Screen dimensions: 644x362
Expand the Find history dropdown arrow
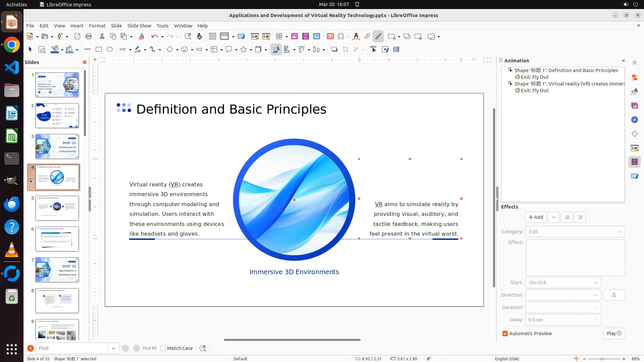coord(114,348)
